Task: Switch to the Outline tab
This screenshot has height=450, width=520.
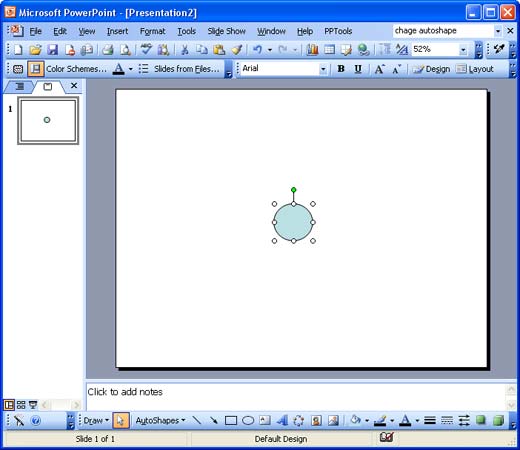Action: pyautogui.click(x=20, y=87)
